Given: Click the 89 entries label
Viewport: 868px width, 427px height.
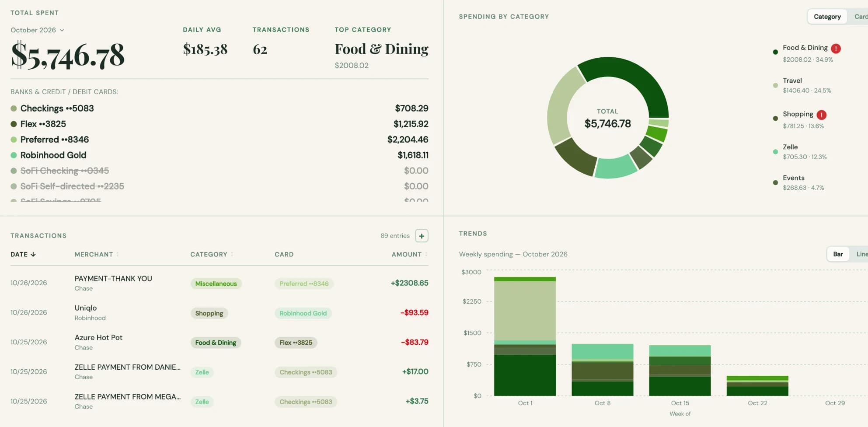Looking at the screenshot, I should pos(395,236).
